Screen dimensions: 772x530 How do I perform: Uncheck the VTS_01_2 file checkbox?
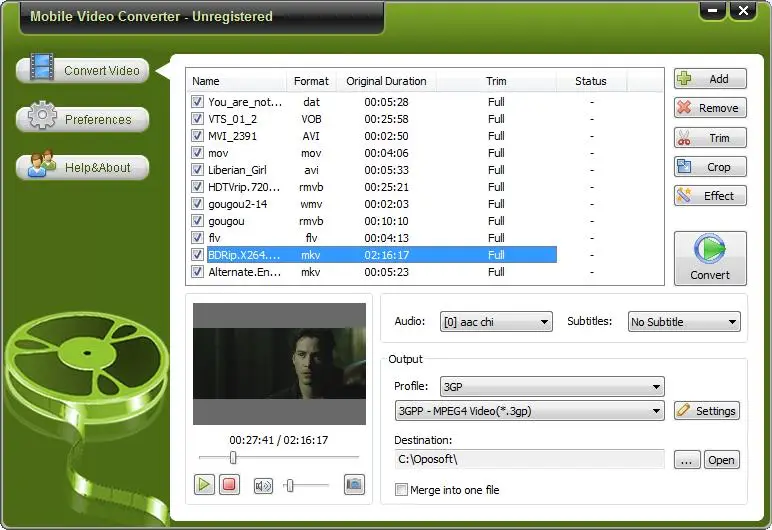click(x=197, y=119)
